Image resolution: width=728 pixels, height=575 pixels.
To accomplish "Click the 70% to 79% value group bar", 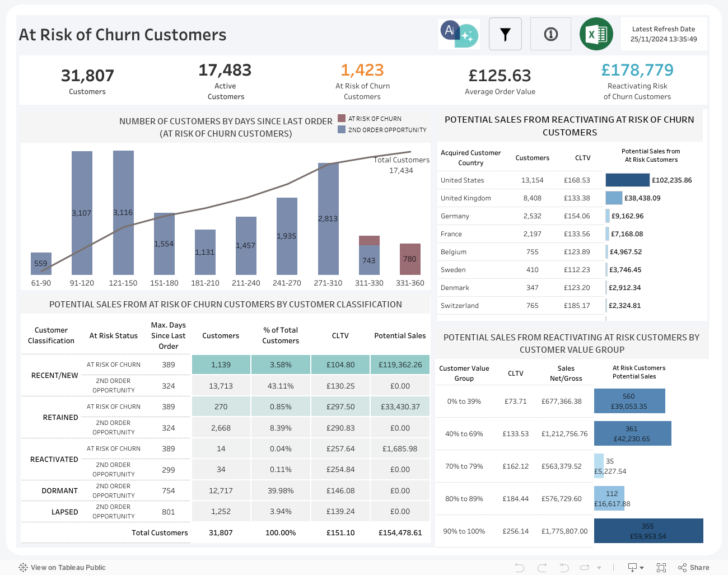I will tap(599, 466).
